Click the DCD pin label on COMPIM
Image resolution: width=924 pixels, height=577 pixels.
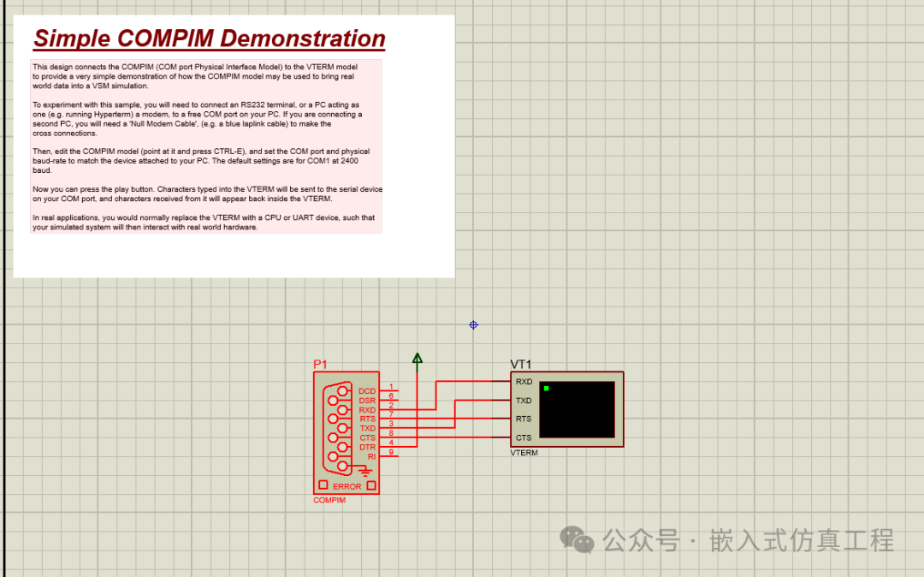point(367,391)
